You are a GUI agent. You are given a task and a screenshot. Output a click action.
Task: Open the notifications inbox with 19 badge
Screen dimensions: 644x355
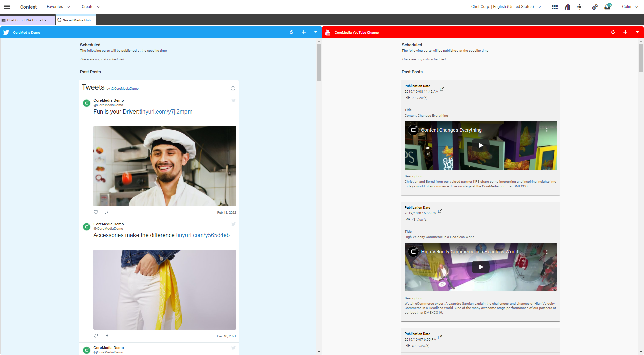607,7
